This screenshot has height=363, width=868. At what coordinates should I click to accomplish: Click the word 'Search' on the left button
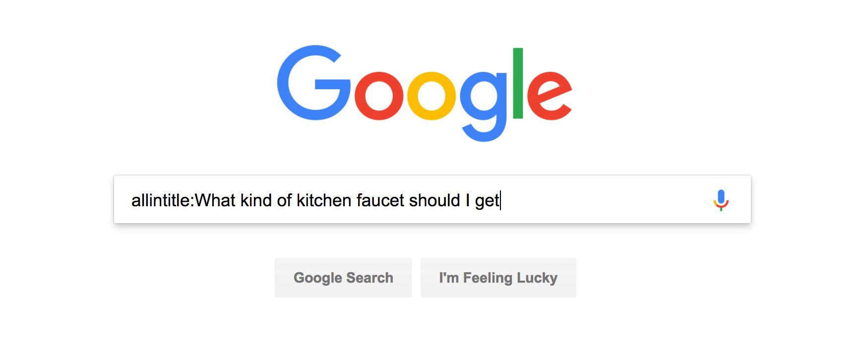pyautogui.click(x=370, y=278)
